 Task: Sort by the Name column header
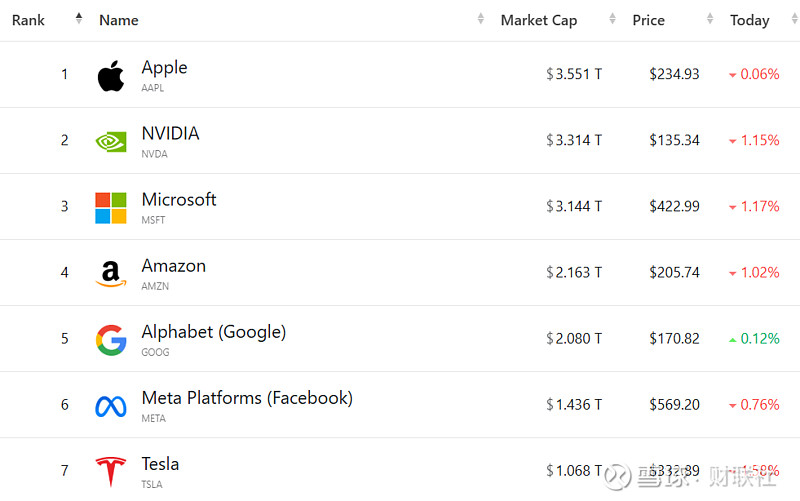coord(119,20)
